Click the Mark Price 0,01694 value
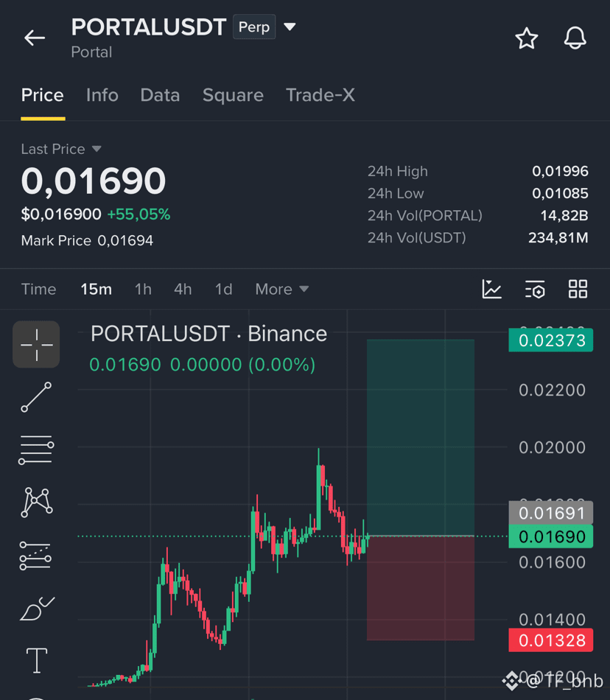Viewport: 610px width, 700px height. (x=125, y=241)
